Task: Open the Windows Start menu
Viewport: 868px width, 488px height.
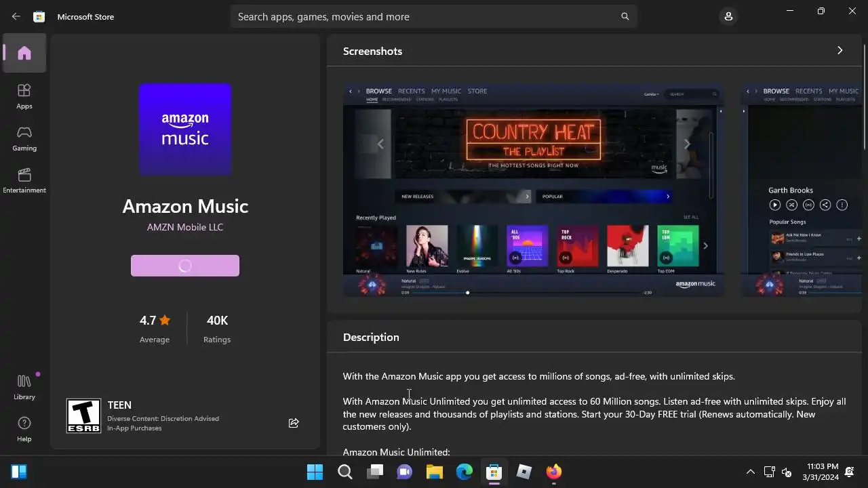Action: tap(315, 472)
